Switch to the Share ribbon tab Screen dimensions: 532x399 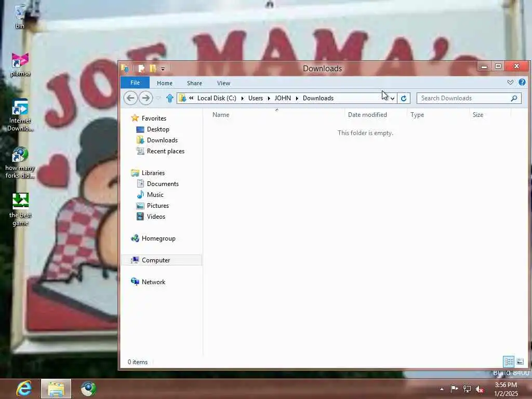coord(194,83)
